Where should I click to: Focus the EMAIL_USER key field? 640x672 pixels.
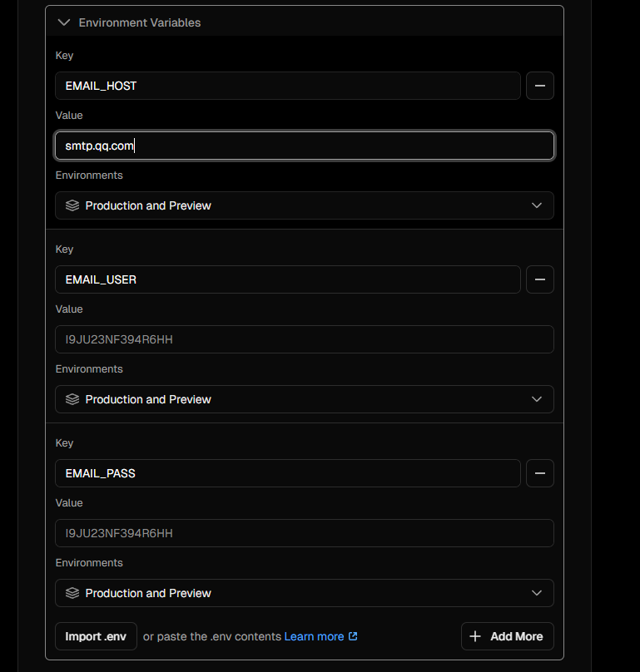[287, 279]
